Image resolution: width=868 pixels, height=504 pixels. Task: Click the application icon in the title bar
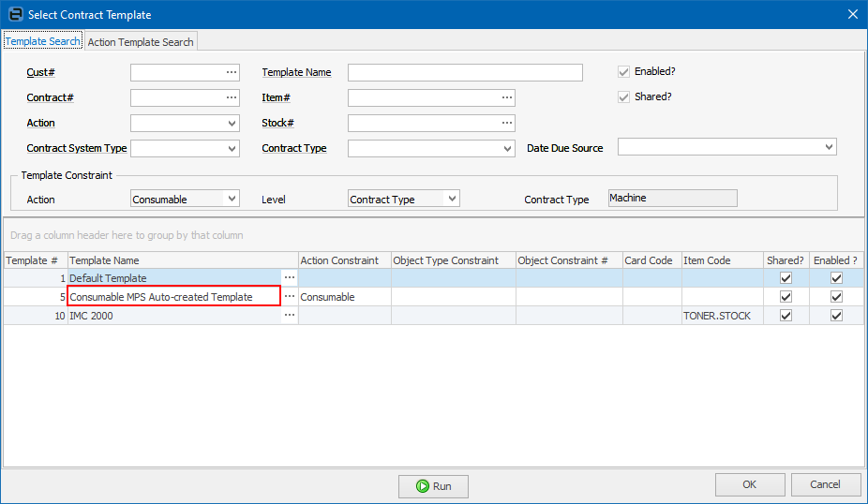pyautogui.click(x=14, y=14)
